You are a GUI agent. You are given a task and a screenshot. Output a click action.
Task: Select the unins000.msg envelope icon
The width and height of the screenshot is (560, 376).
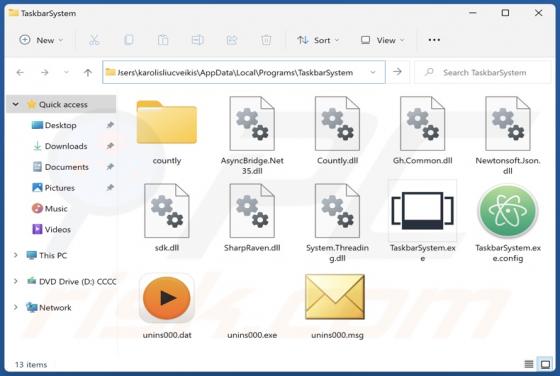[335, 297]
